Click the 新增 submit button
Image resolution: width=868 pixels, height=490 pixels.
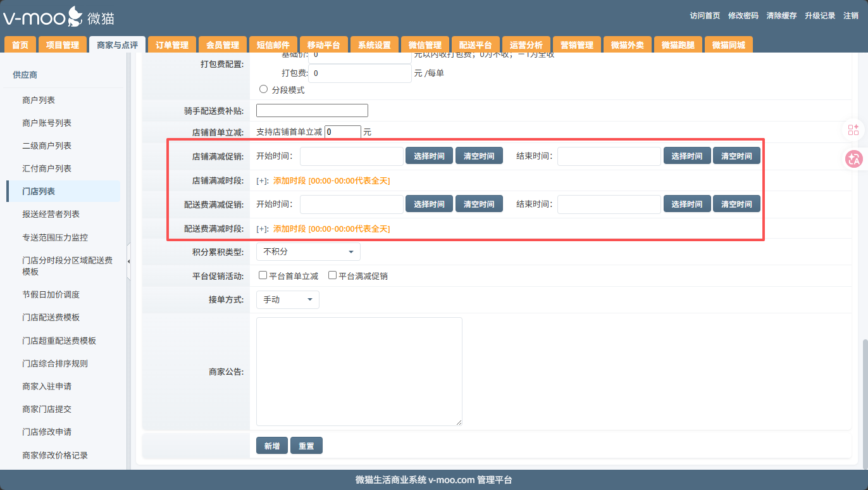click(272, 446)
